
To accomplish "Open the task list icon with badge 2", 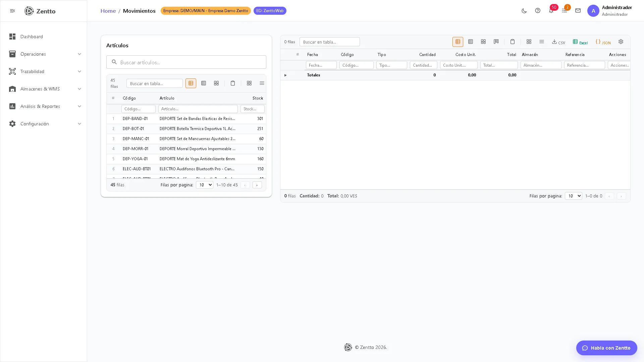I will [x=565, y=11].
